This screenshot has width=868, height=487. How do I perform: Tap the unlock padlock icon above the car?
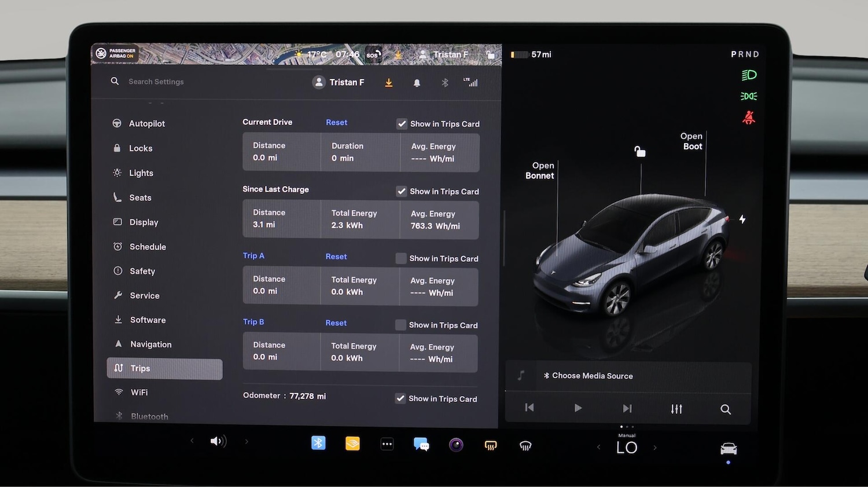639,152
